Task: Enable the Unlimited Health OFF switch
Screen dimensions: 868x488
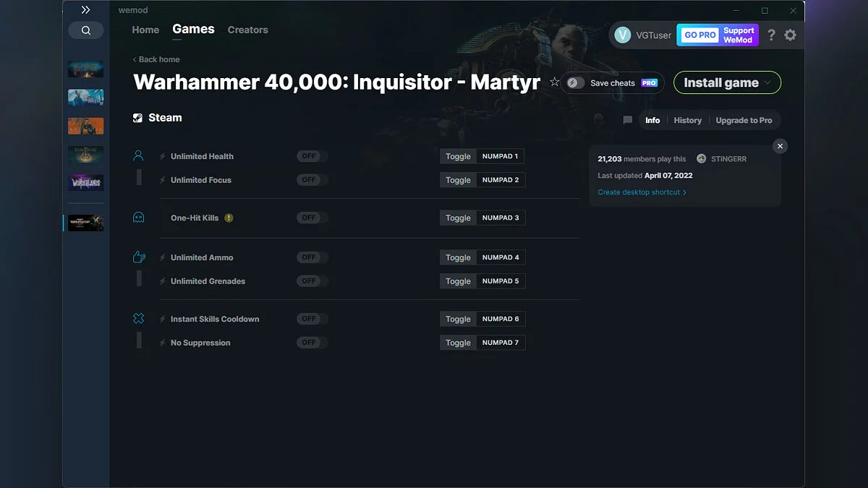Action: (311, 156)
